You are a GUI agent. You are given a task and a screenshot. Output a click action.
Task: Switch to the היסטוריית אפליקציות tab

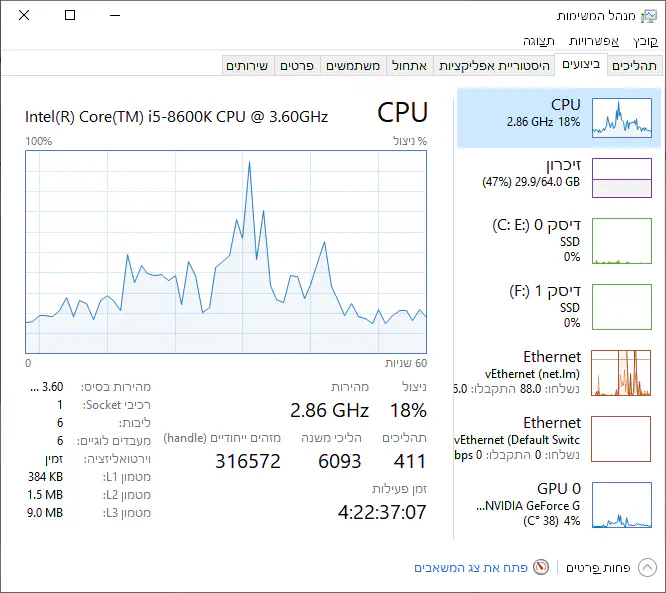494,65
